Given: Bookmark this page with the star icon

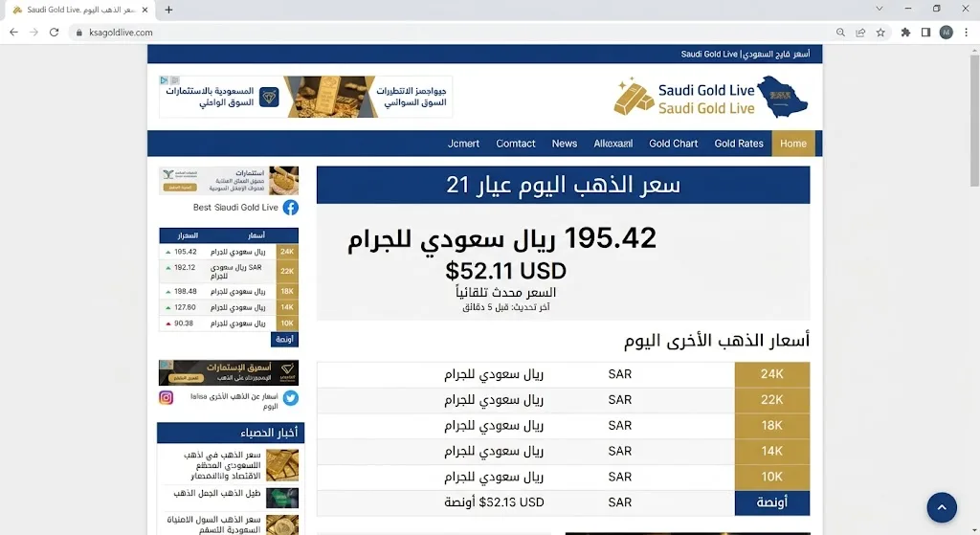Looking at the screenshot, I should pyautogui.click(x=880, y=33).
